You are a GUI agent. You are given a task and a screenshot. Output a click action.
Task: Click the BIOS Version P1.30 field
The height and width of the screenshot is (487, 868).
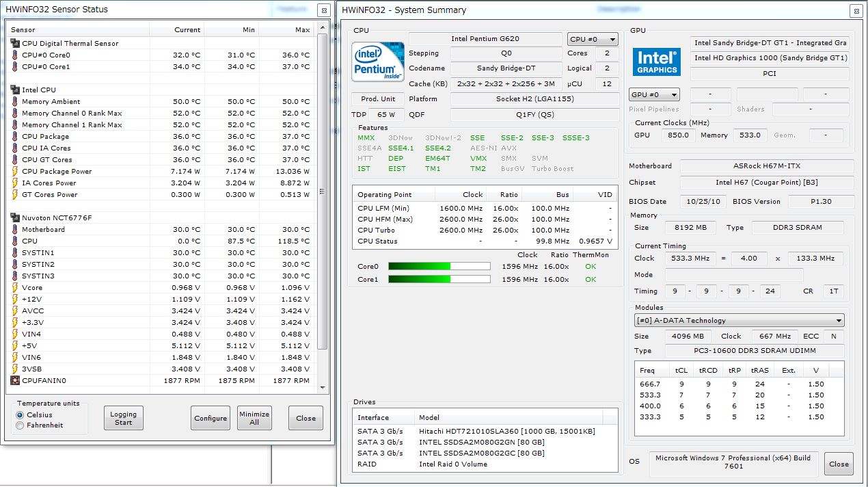822,202
